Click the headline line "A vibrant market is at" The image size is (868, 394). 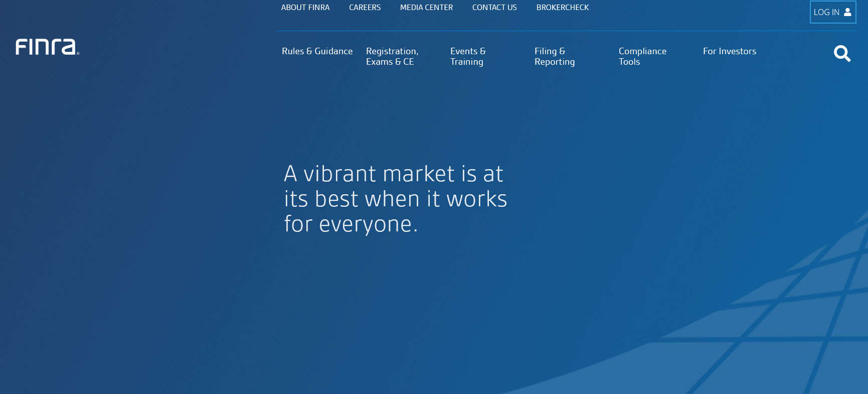tap(393, 174)
